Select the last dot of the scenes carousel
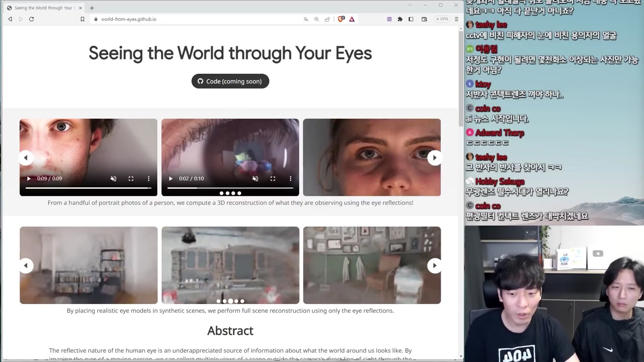Screen dimensions: 644x362 (x=242, y=301)
